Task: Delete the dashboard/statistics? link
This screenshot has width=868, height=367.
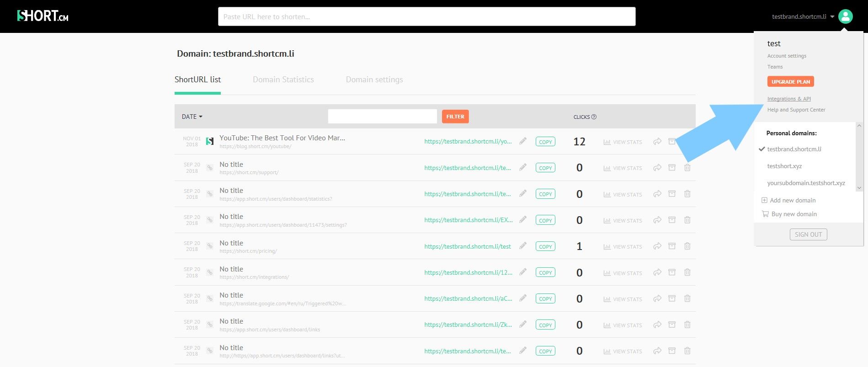Action: point(687,194)
